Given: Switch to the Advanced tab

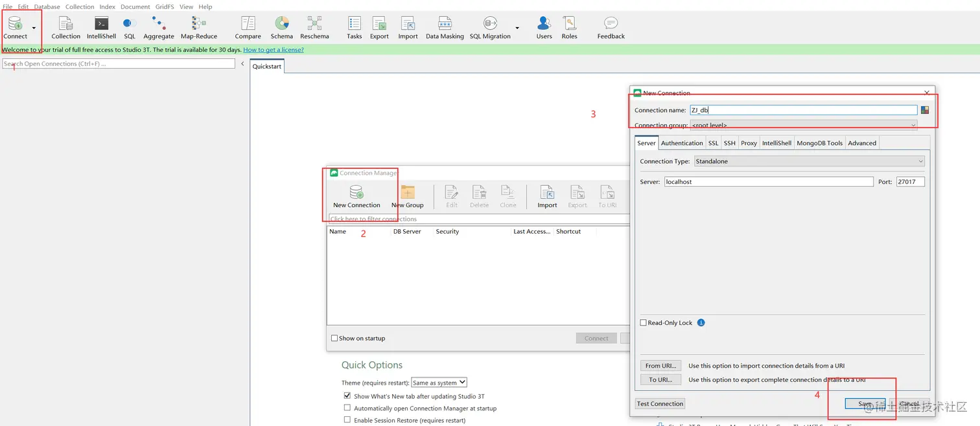Looking at the screenshot, I should [862, 143].
